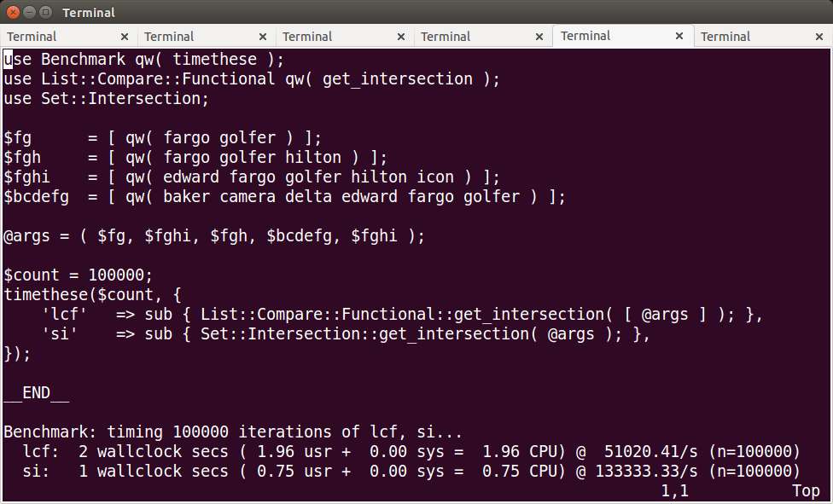Maximize the Terminal window
The image size is (833, 504).
pos(44,13)
